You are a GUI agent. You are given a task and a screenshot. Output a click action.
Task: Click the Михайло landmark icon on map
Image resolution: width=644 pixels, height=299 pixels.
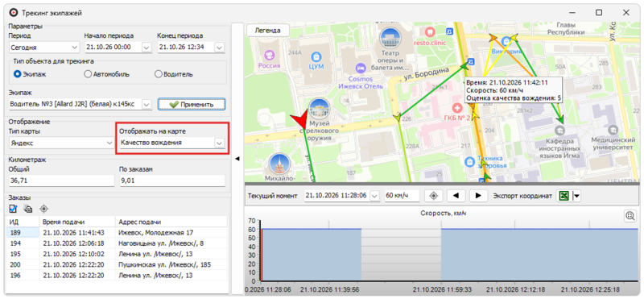tap(279, 164)
